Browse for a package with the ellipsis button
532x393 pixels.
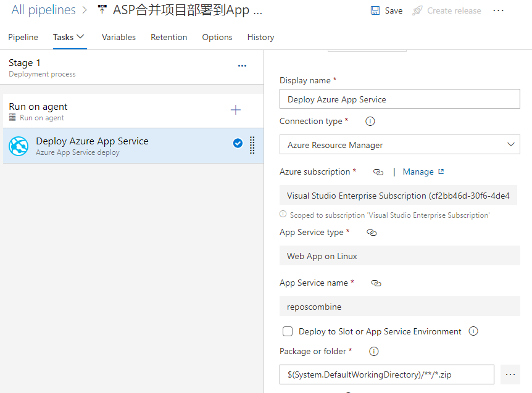(510, 374)
